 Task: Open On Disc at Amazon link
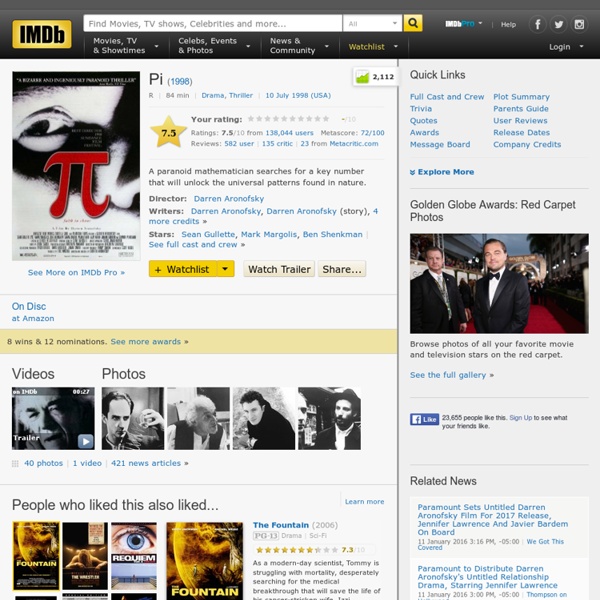[x=33, y=312]
